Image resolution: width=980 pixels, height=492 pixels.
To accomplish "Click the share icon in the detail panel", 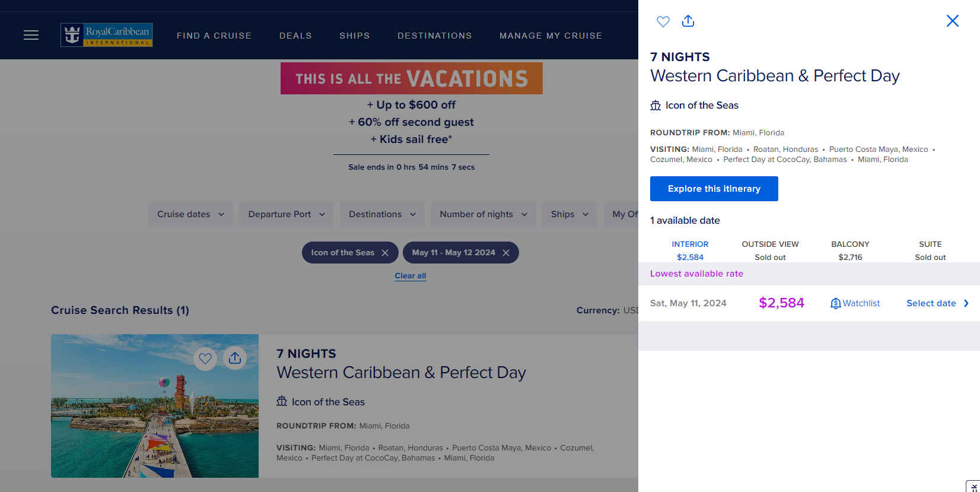I will point(688,21).
